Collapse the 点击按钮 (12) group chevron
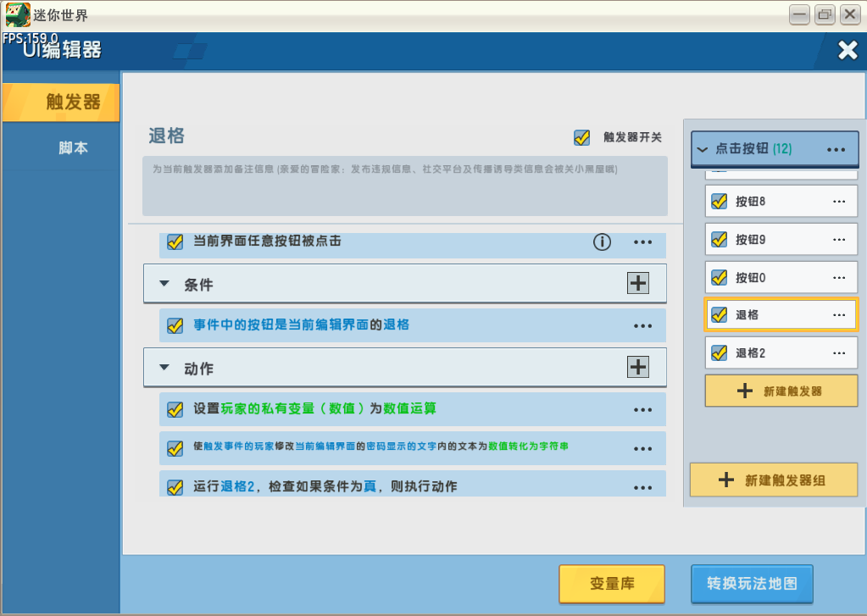The height and width of the screenshot is (616, 867). point(703,149)
